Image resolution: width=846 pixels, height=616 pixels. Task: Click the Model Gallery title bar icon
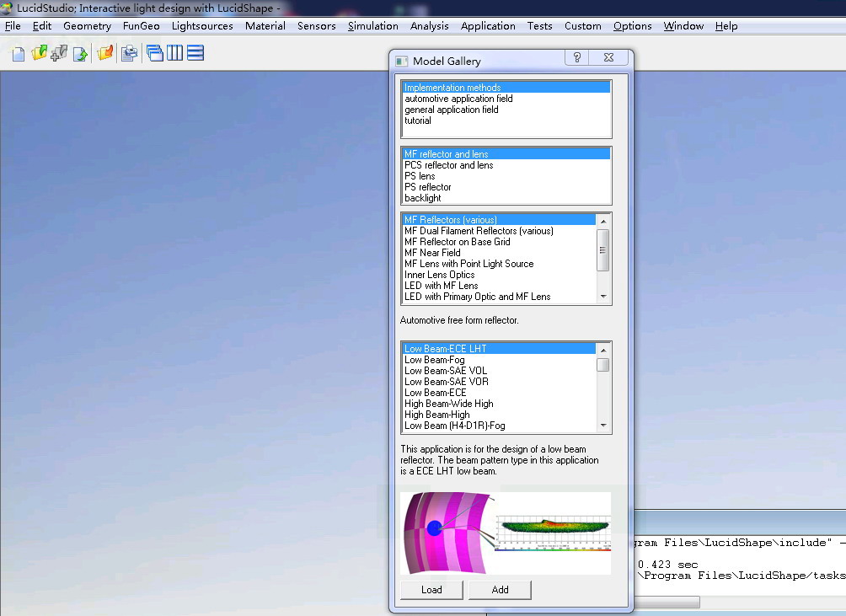pyautogui.click(x=401, y=61)
